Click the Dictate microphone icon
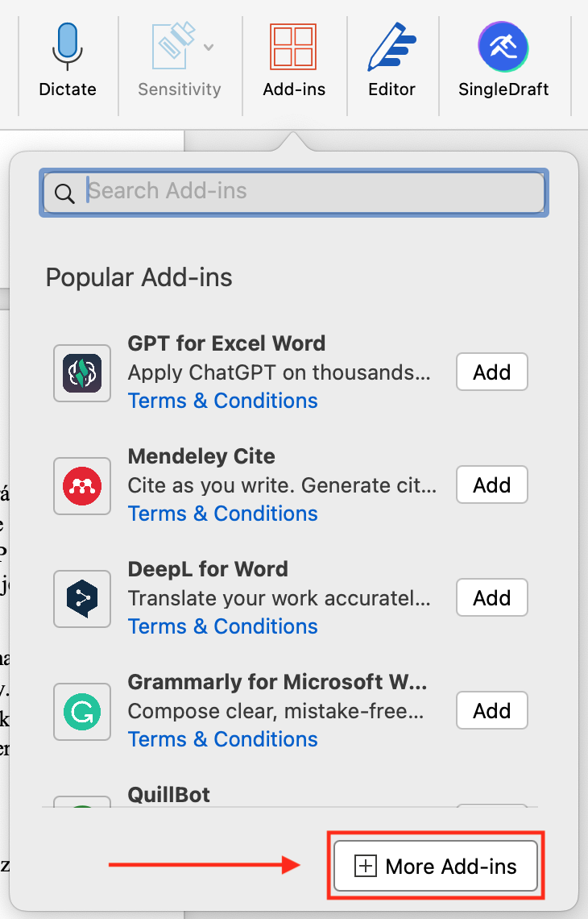Viewport: 588px width, 919px height. tap(68, 46)
